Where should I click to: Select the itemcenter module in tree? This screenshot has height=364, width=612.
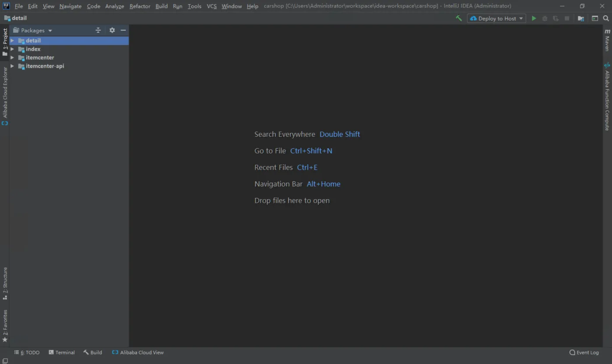tap(40, 58)
